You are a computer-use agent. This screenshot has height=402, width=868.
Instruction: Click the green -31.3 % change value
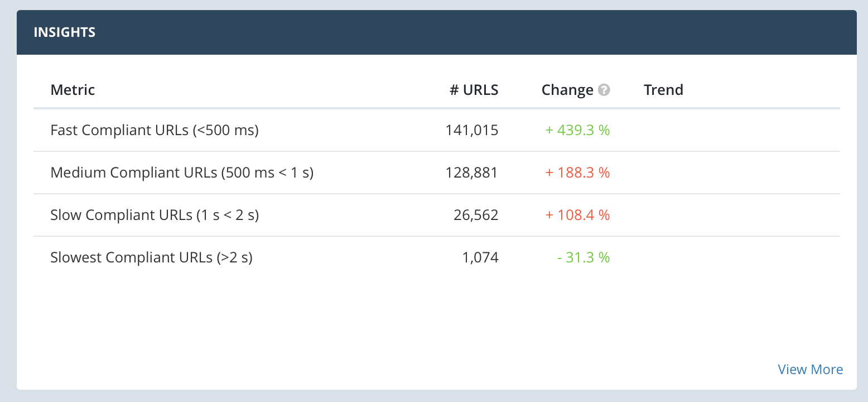[x=583, y=257]
